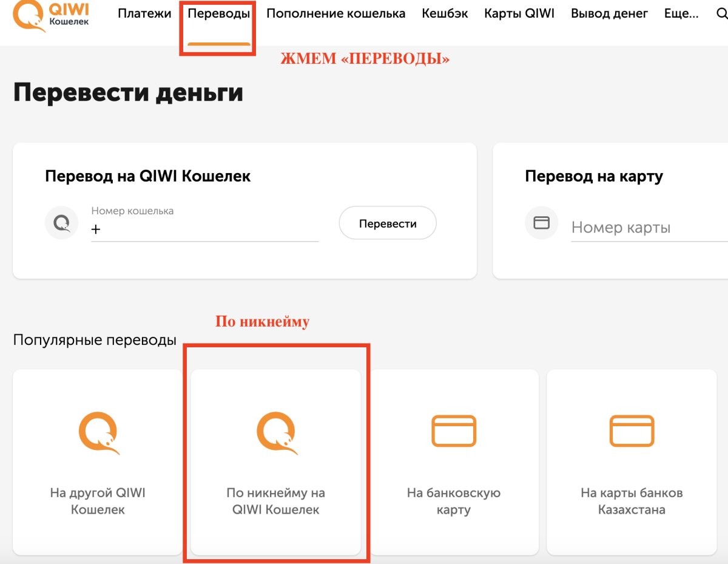Select На карты банков Казахстана label
The image size is (728, 564).
(x=632, y=501)
